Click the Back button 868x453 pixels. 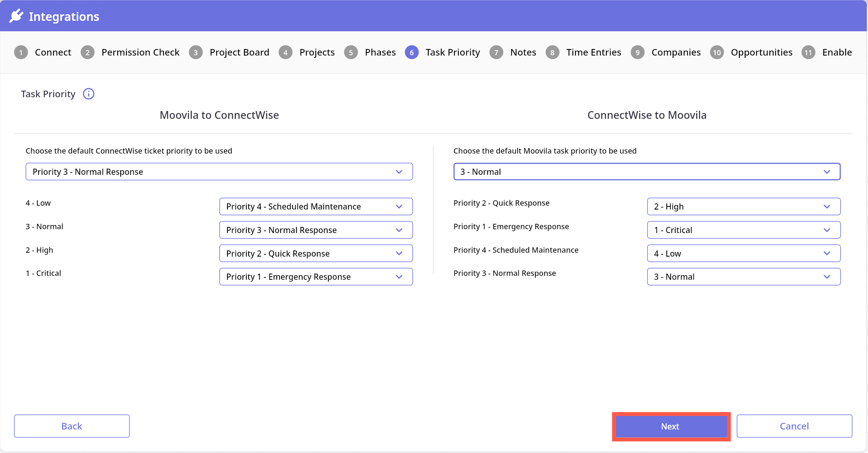pyautogui.click(x=72, y=426)
